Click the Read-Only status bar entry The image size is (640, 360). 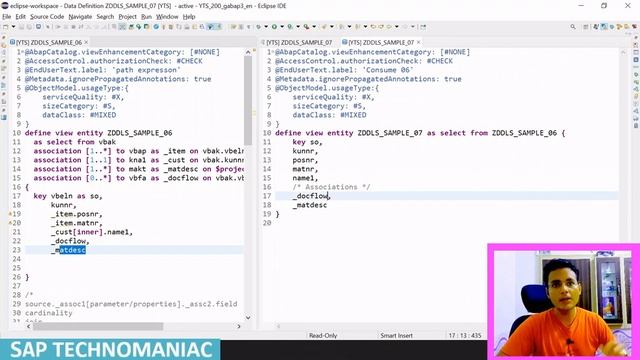323,336
